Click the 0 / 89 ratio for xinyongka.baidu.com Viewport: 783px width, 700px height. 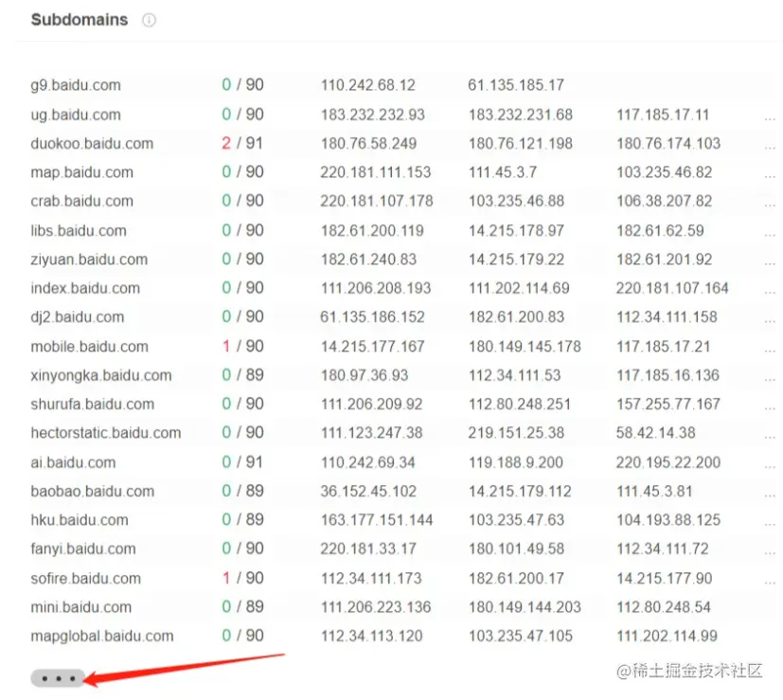click(x=242, y=375)
